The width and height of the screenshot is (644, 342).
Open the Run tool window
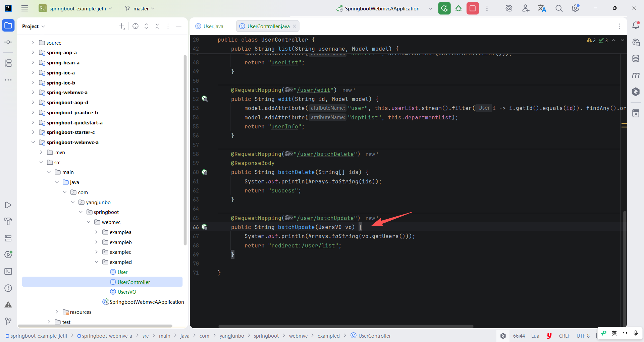[8, 205]
